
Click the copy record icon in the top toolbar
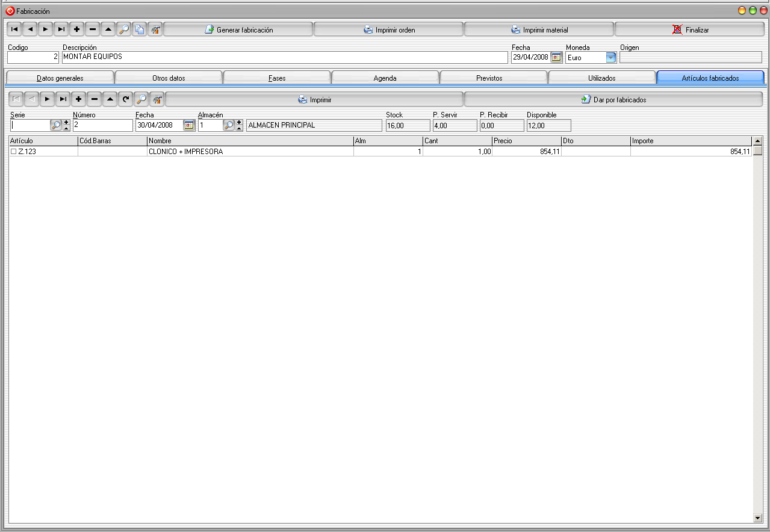pyautogui.click(x=140, y=29)
